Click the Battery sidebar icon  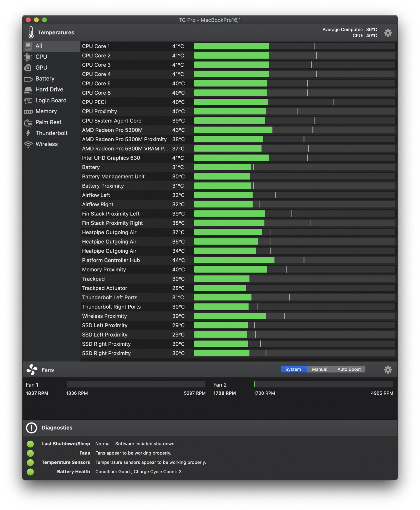28,79
